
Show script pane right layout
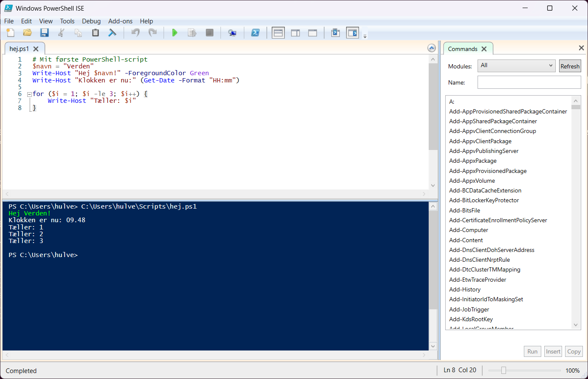pos(295,33)
